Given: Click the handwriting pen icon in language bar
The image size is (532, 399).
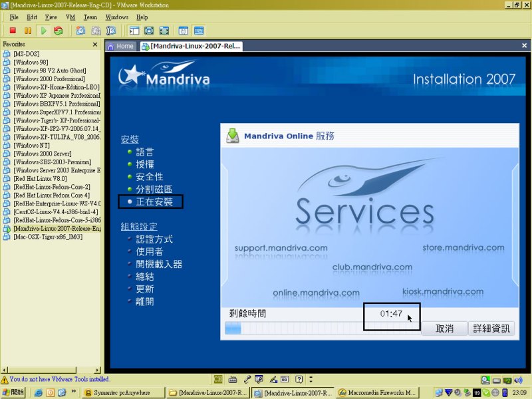Looking at the screenshot, I should (273, 379).
